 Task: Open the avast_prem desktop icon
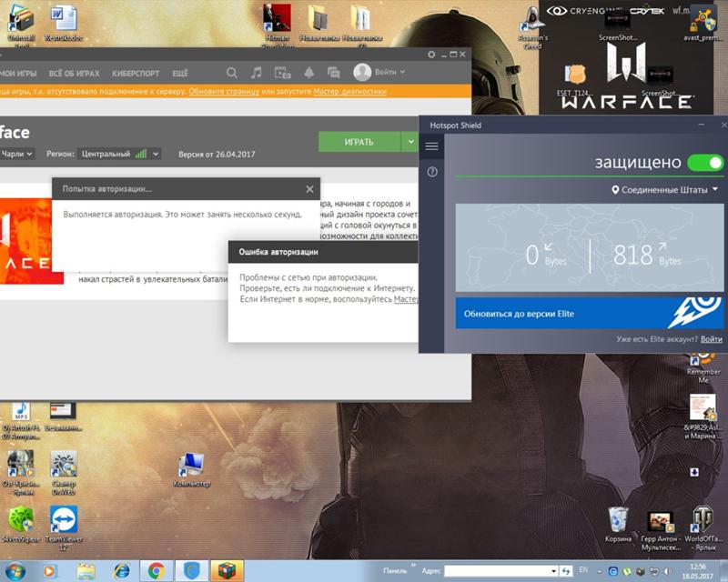(703, 24)
